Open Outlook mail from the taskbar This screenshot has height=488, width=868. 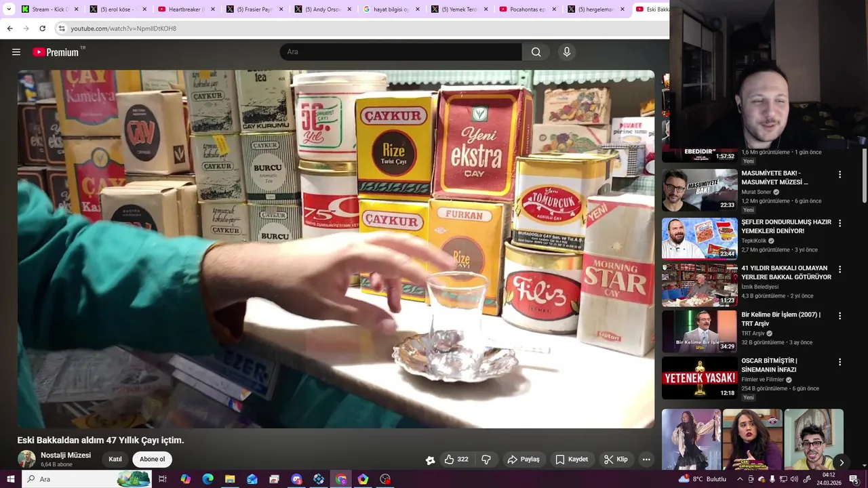pyautogui.click(x=252, y=479)
